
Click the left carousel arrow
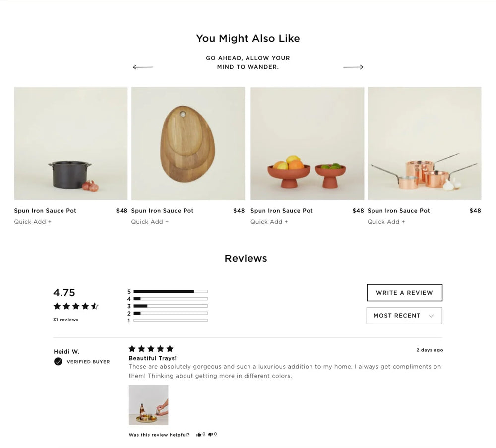click(143, 67)
